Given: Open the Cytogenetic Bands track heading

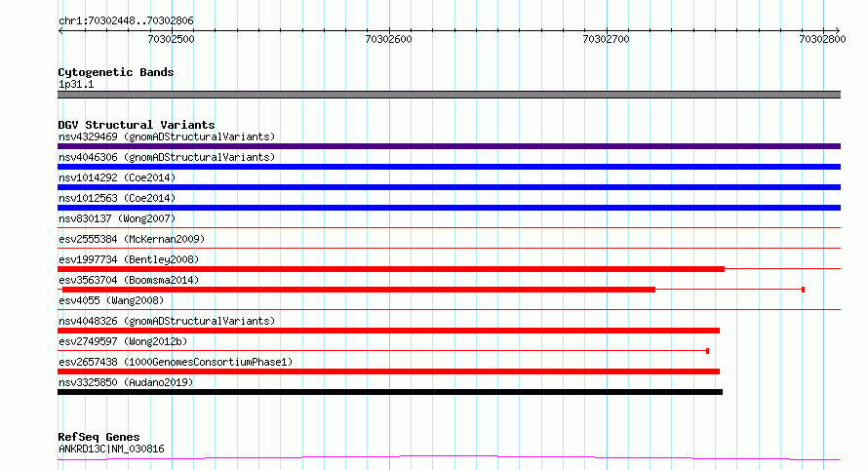Looking at the screenshot, I should coord(116,72).
